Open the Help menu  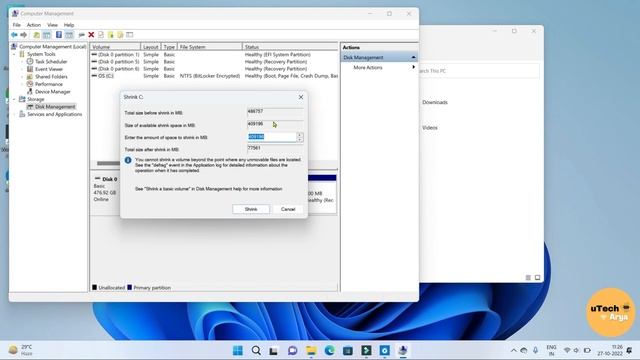point(69,25)
